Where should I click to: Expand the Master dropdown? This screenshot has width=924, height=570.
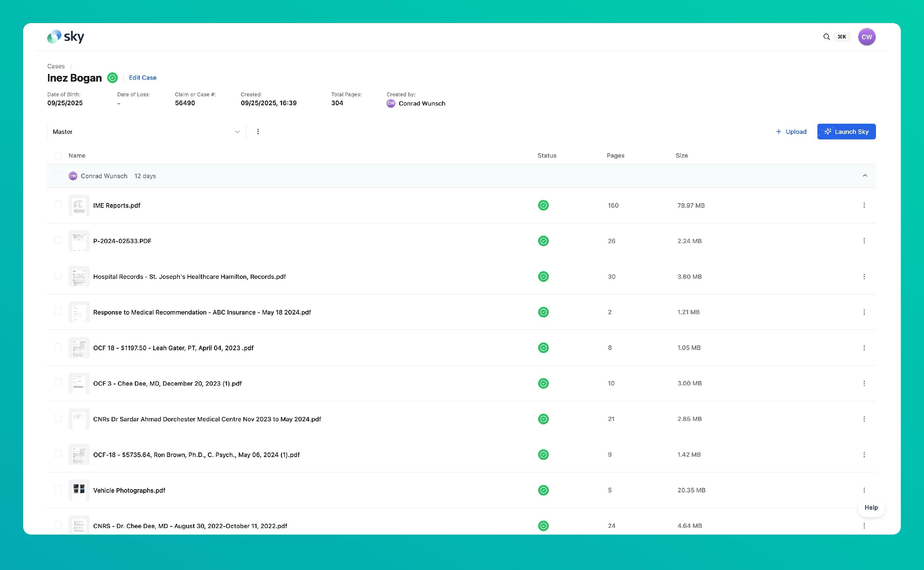click(x=146, y=131)
